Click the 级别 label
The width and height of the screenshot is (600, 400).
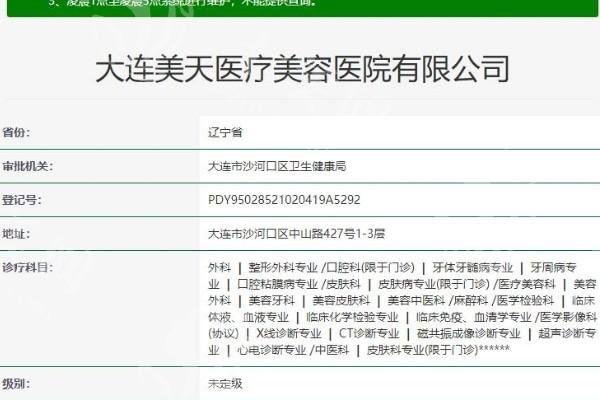pos(16,384)
